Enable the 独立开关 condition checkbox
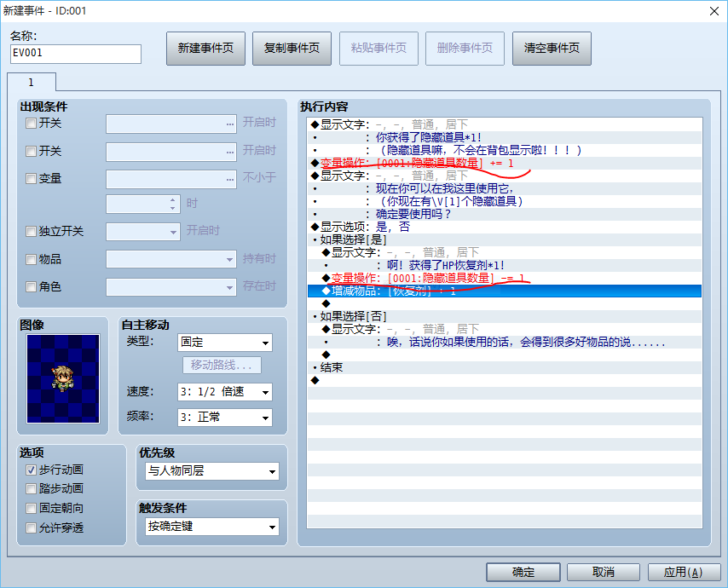 click(x=31, y=231)
